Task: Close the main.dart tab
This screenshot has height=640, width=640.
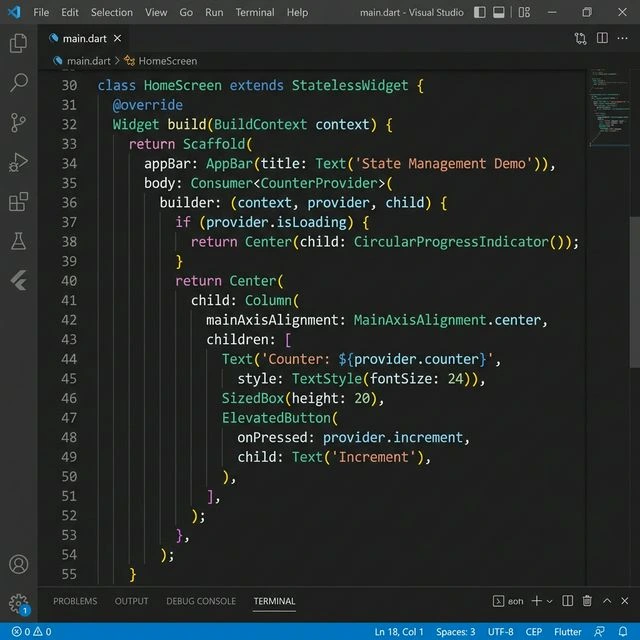Action: 118,38
